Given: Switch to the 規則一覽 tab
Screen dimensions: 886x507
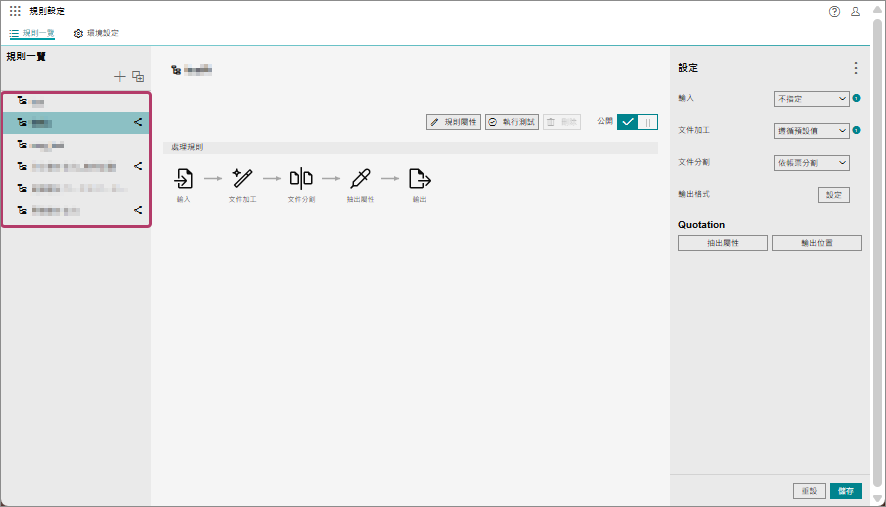Looking at the screenshot, I should (32, 33).
